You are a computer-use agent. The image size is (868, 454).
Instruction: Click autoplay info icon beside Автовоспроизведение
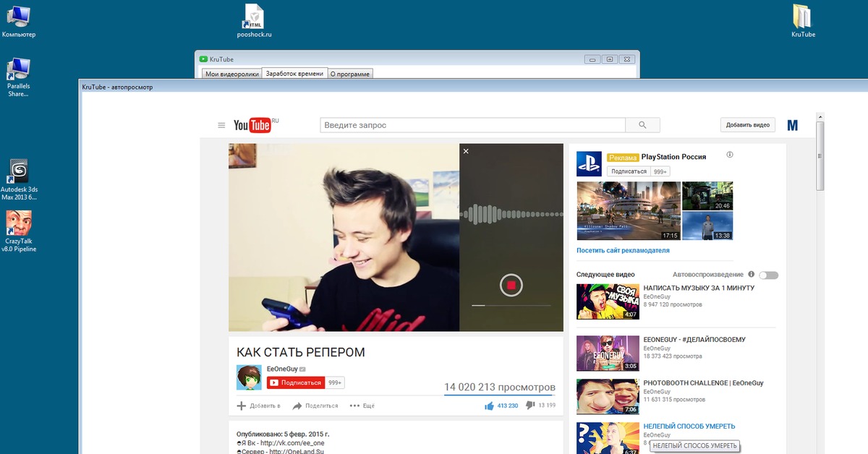[x=752, y=274]
